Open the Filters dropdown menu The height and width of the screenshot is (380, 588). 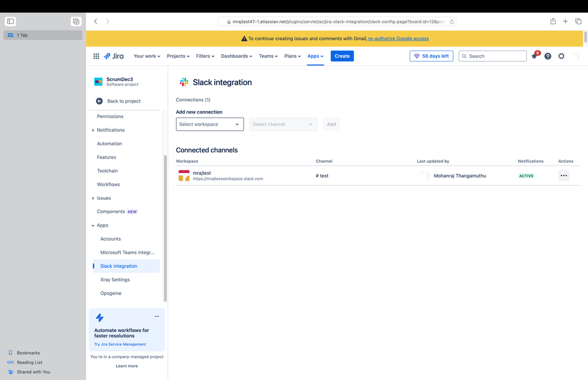tap(205, 56)
